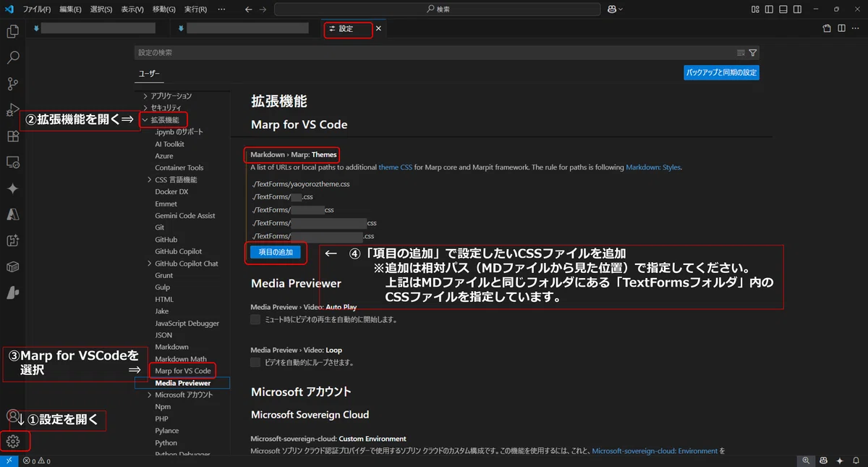The width and height of the screenshot is (868, 467).
Task: Open the ファイル(F) menu
Action: pos(37,9)
